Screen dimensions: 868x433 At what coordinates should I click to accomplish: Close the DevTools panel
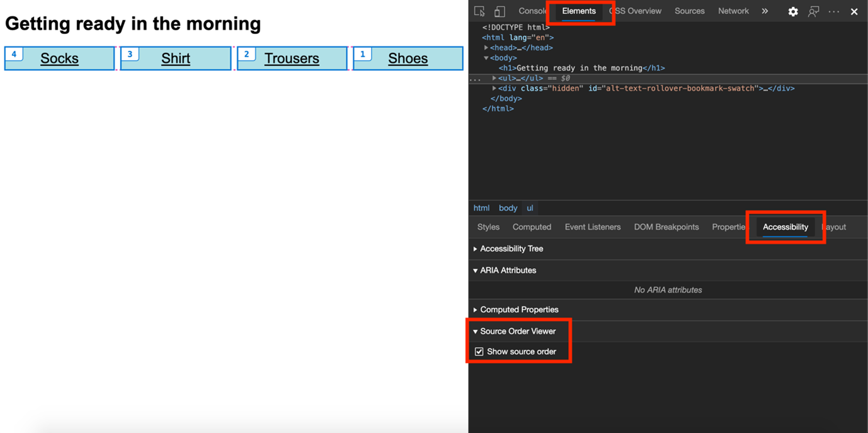click(854, 11)
